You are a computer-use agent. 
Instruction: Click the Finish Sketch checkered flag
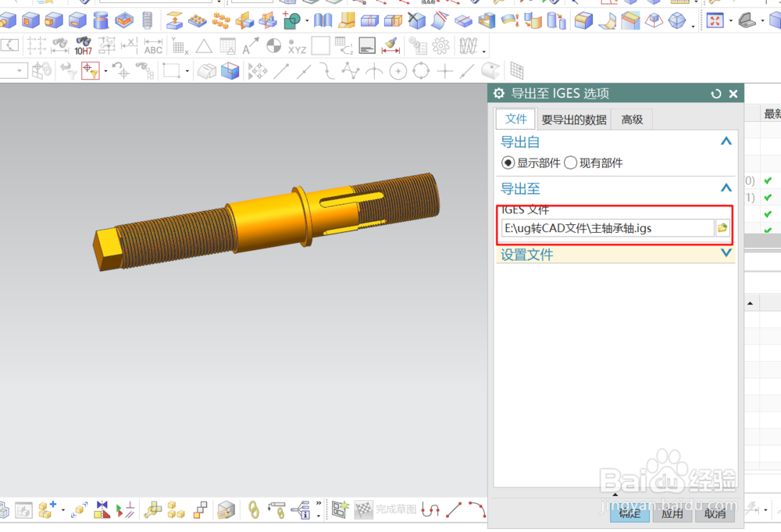364,509
